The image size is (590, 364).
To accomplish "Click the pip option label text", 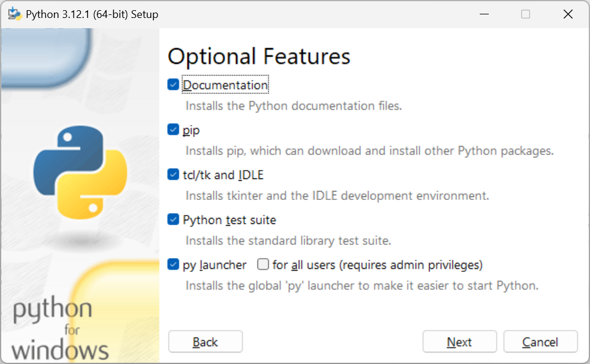I will tap(191, 130).
